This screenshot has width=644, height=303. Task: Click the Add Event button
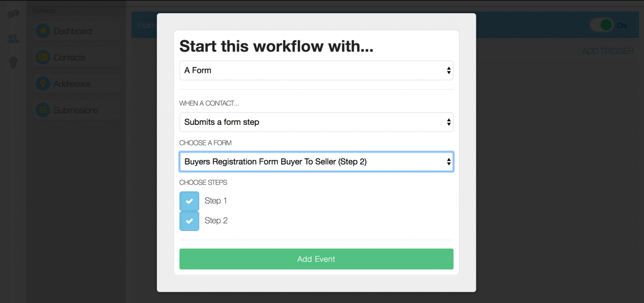(316, 259)
